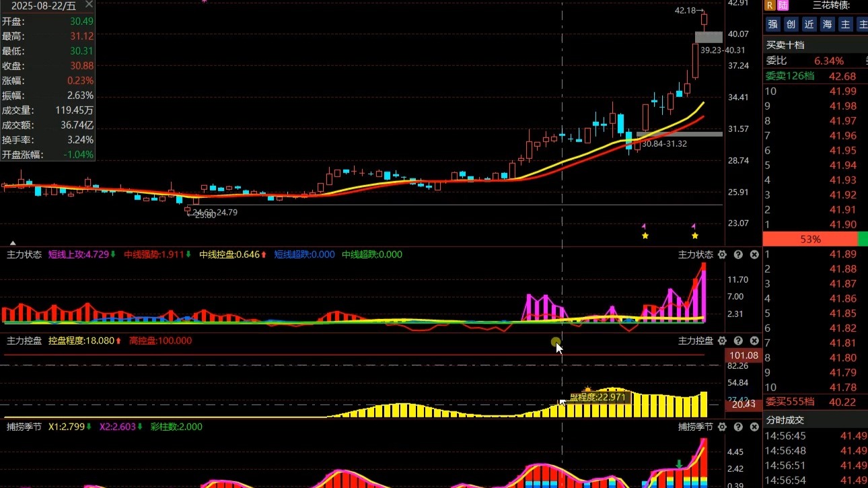Click the orange R badge icon
The height and width of the screenshot is (488, 868).
(770, 5)
